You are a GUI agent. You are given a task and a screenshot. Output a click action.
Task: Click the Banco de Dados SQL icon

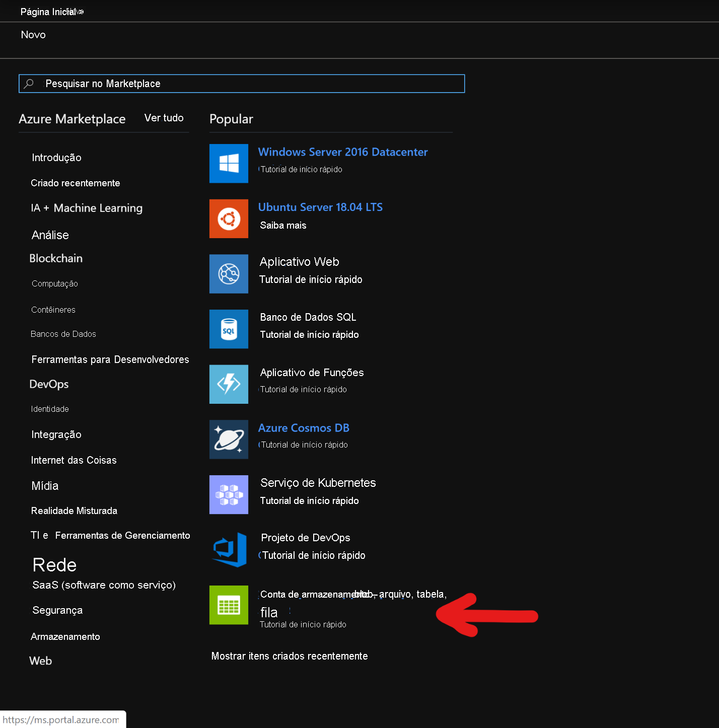coord(229,329)
